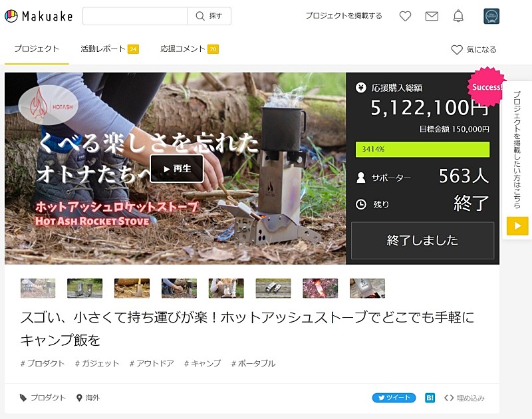Image resolution: width=532 pixels, height=419 pixels.
Task: Select third thumbnail showing fire in stove
Action: point(132,288)
